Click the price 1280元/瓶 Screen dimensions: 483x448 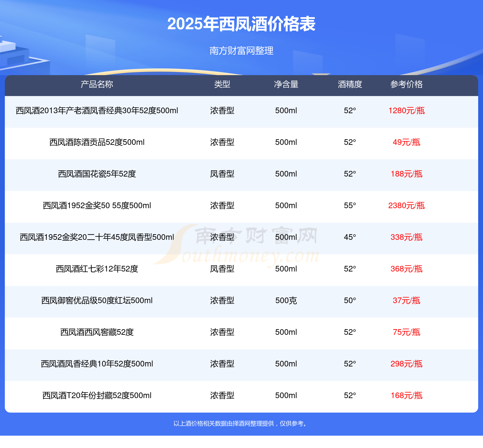[x=407, y=111]
